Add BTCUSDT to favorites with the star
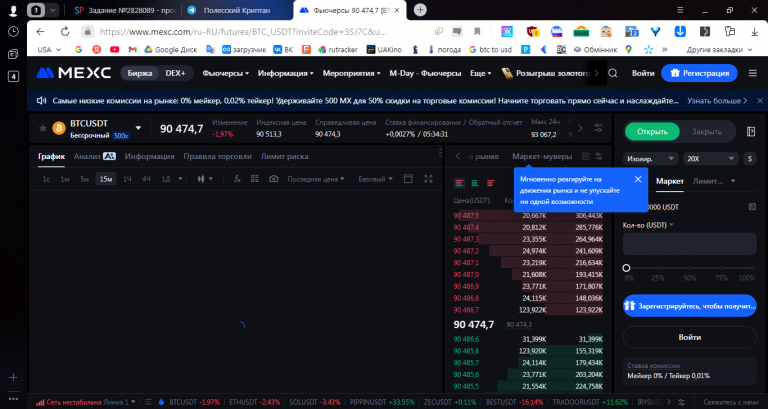The width and height of the screenshot is (768, 409). pos(43,128)
